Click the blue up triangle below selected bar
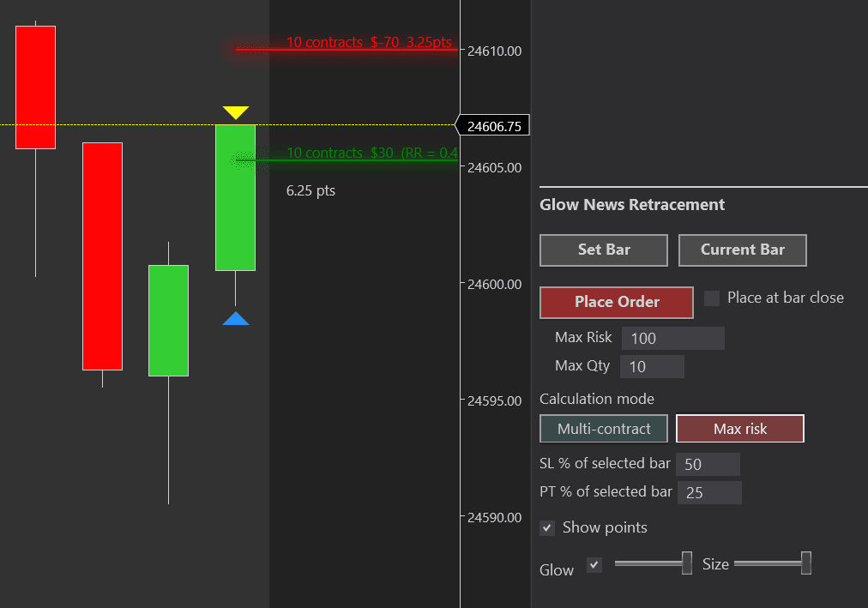The width and height of the screenshot is (868, 608). click(x=235, y=319)
